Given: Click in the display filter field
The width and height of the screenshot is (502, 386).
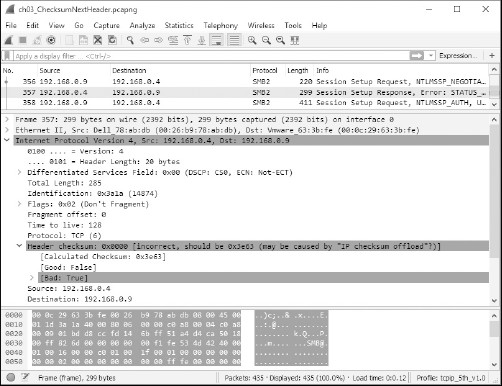Looking at the screenshot, I should pos(212,56).
